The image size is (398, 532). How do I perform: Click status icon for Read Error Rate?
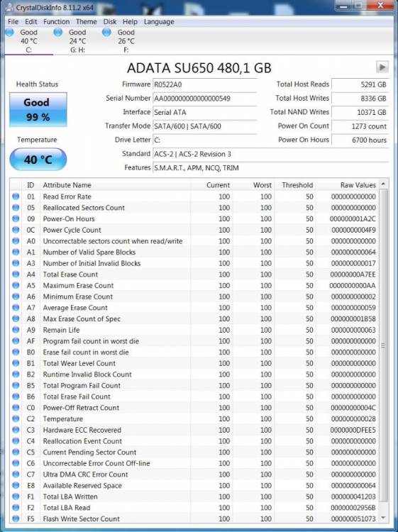coord(16,196)
